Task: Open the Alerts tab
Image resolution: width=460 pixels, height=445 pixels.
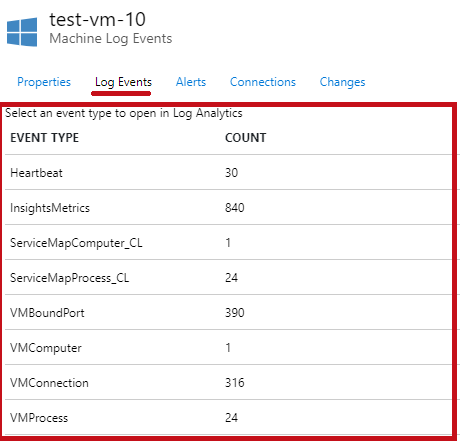Action: pyautogui.click(x=191, y=82)
